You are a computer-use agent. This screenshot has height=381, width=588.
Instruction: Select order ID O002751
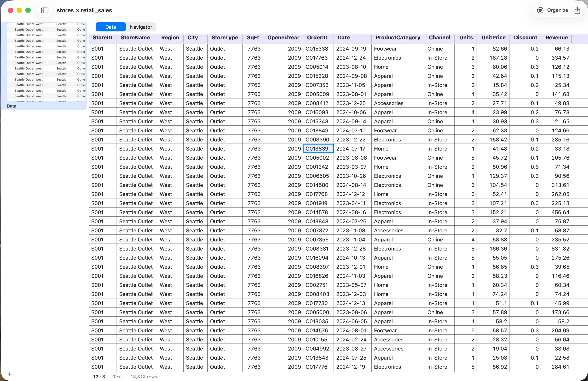tap(318, 285)
